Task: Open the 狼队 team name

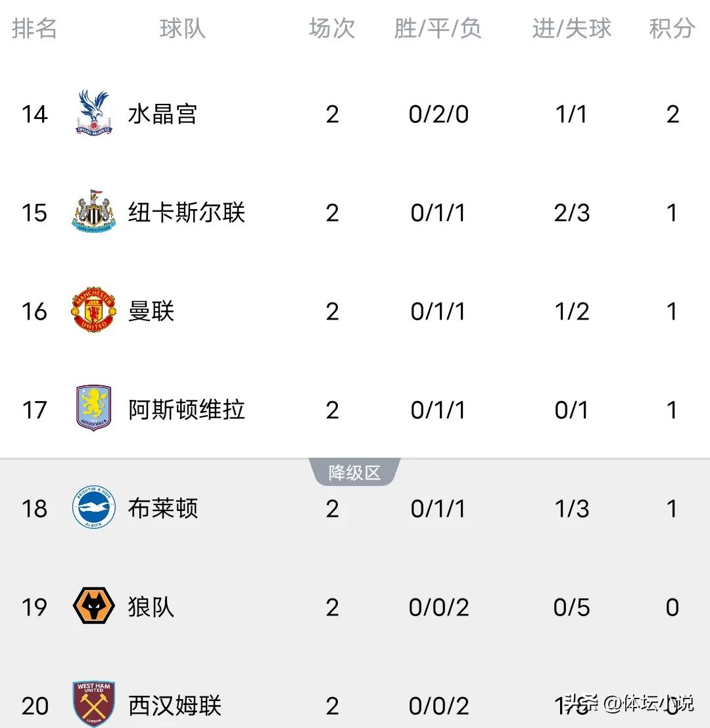Action: [151, 607]
